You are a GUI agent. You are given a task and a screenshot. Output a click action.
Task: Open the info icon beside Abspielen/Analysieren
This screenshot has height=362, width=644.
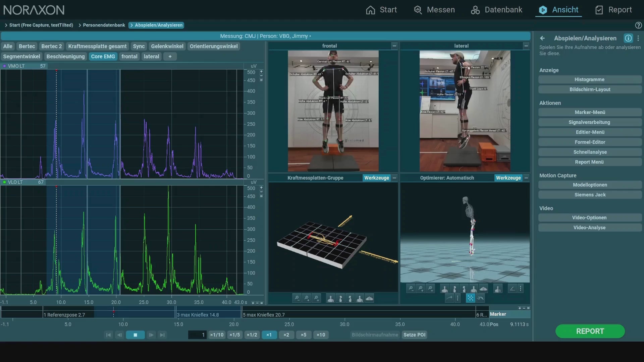[628, 38]
